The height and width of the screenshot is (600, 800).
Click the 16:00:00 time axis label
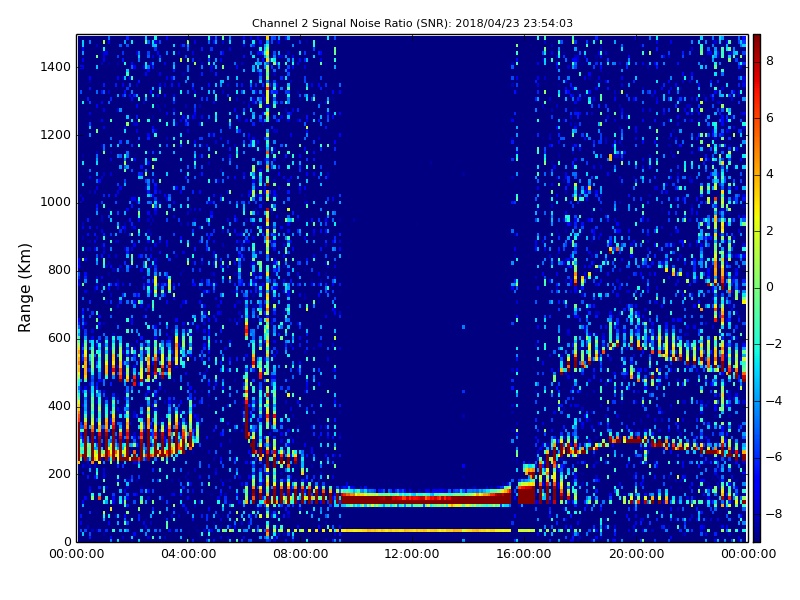click(x=524, y=554)
